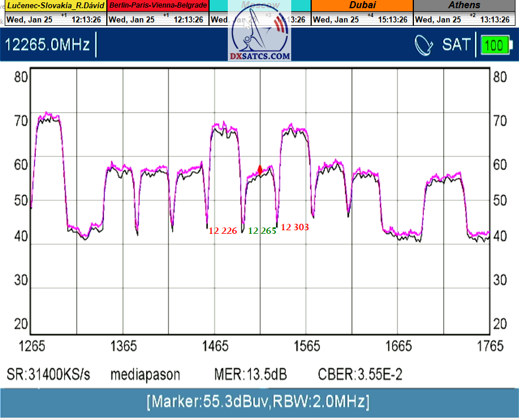Select the Athens time zone tab
519x420 pixels.
point(464,6)
